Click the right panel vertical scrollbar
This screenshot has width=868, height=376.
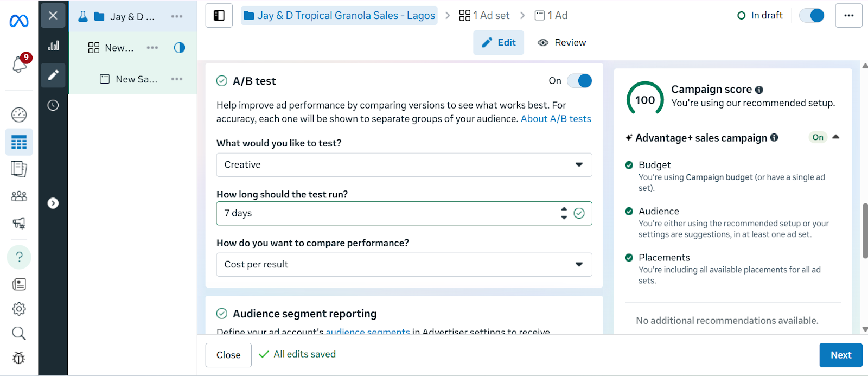pos(865,231)
